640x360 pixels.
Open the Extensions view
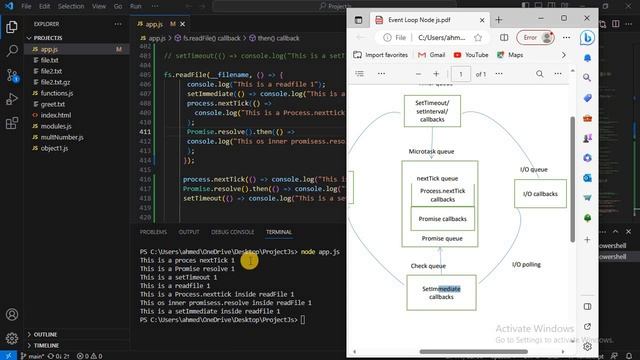point(12,123)
